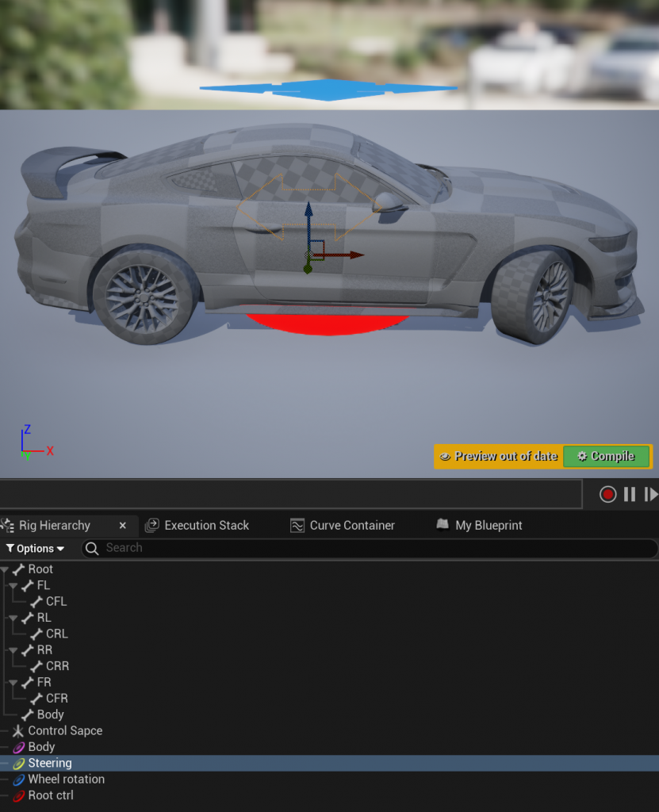Step forward one frame
This screenshot has height=812, width=659.
click(651, 494)
